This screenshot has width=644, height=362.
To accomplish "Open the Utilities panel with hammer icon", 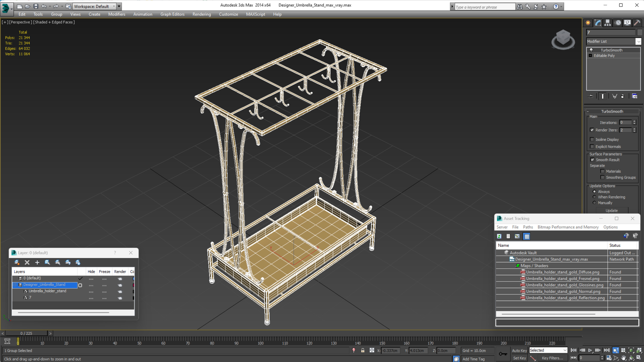I will (x=637, y=23).
